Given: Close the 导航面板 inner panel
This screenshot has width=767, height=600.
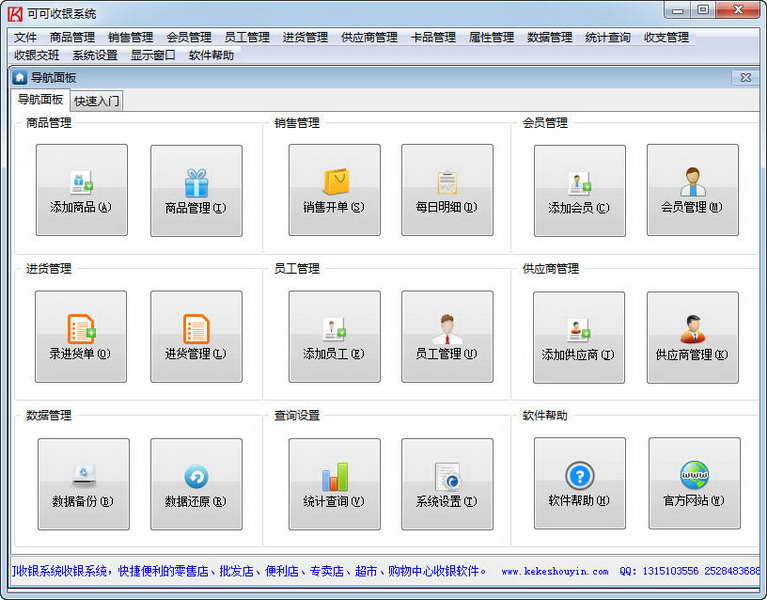Looking at the screenshot, I should click(x=745, y=78).
